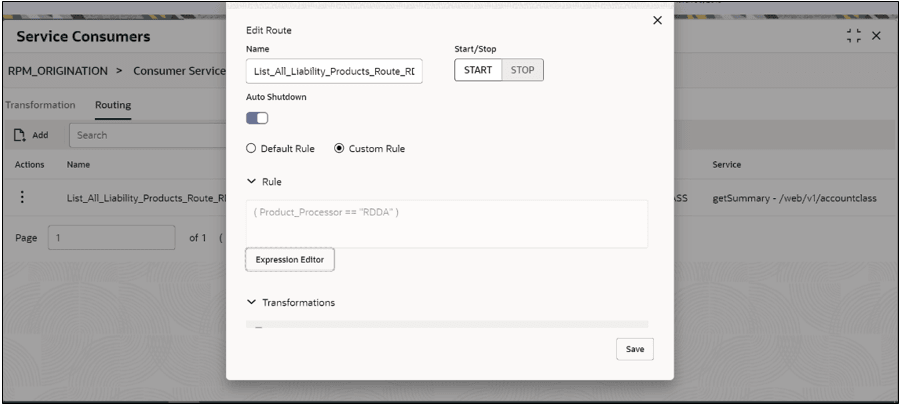Image resolution: width=899 pixels, height=404 pixels.
Task: Click the Consumer Service breadcrumb
Action: point(179,71)
